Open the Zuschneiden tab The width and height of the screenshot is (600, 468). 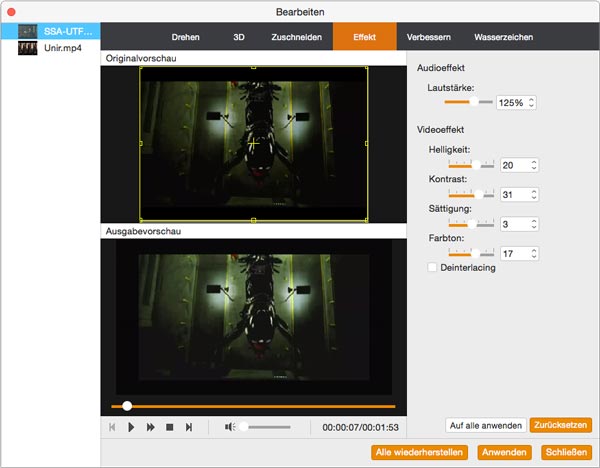coord(297,37)
